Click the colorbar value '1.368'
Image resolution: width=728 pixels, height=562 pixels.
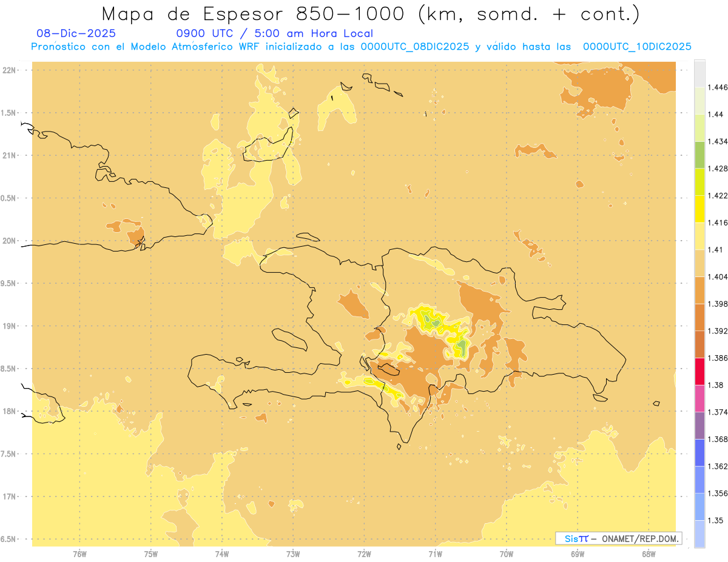(717, 440)
